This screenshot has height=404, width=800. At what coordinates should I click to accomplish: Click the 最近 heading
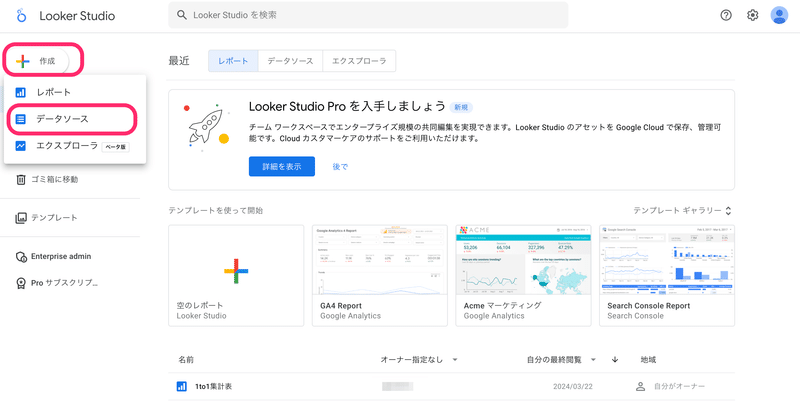click(179, 61)
